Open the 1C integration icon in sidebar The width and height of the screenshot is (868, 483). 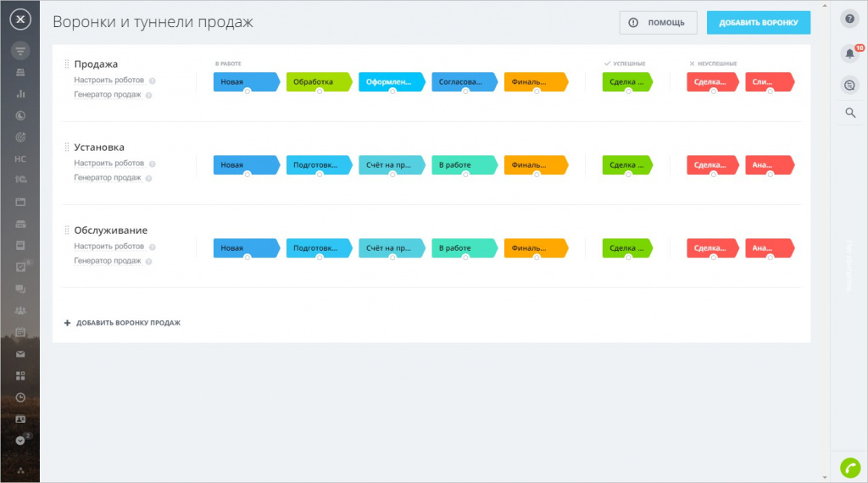(20, 180)
